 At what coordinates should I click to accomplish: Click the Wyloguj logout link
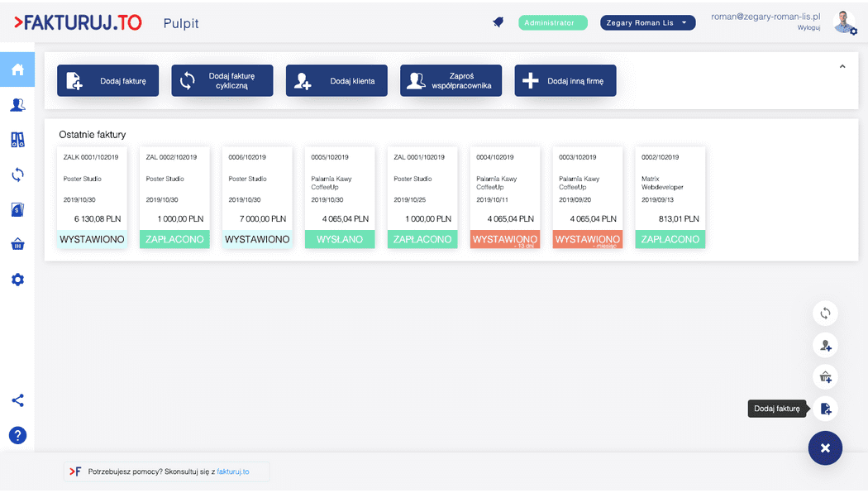808,28
